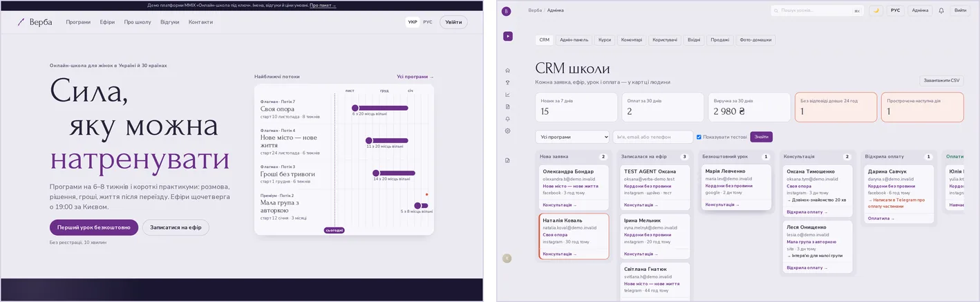Toggle dark mode with the moon button

pyautogui.click(x=876, y=10)
